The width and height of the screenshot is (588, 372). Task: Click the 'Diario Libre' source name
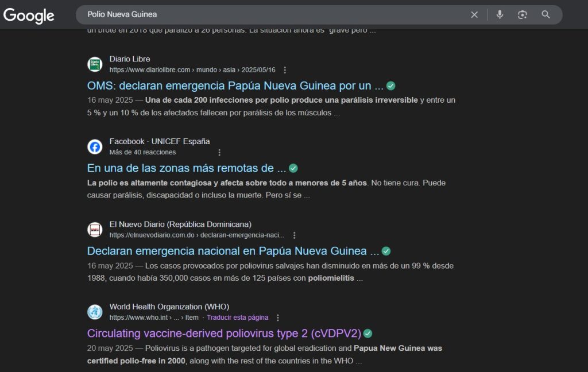[x=130, y=59]
